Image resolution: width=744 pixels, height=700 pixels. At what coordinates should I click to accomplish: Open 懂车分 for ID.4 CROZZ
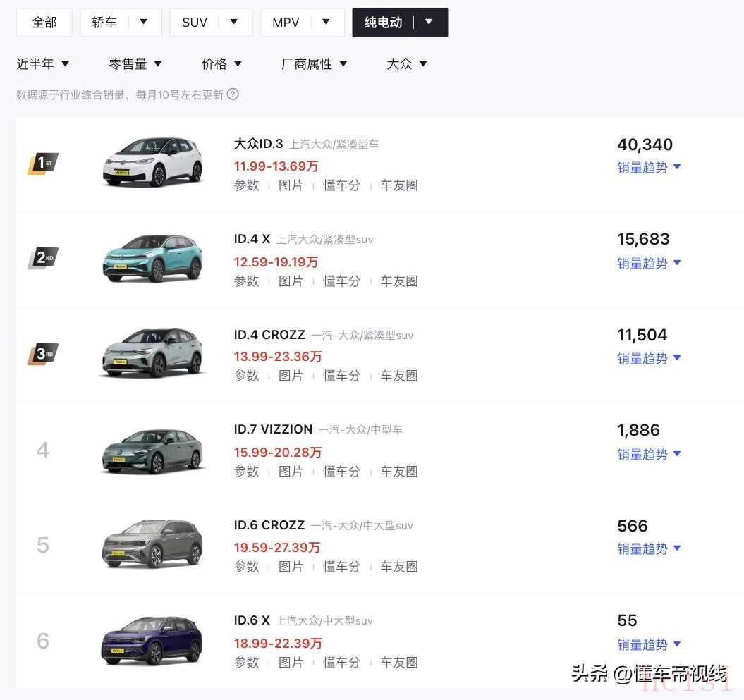click(341, 376)
